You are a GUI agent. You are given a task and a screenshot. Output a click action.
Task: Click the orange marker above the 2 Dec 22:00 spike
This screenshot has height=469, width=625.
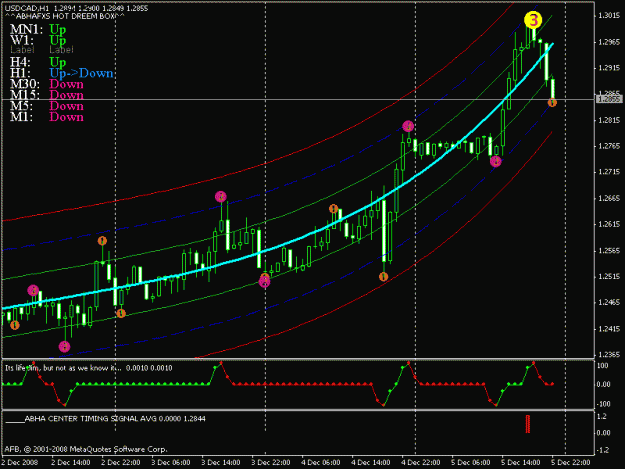(x=102, y=241)
